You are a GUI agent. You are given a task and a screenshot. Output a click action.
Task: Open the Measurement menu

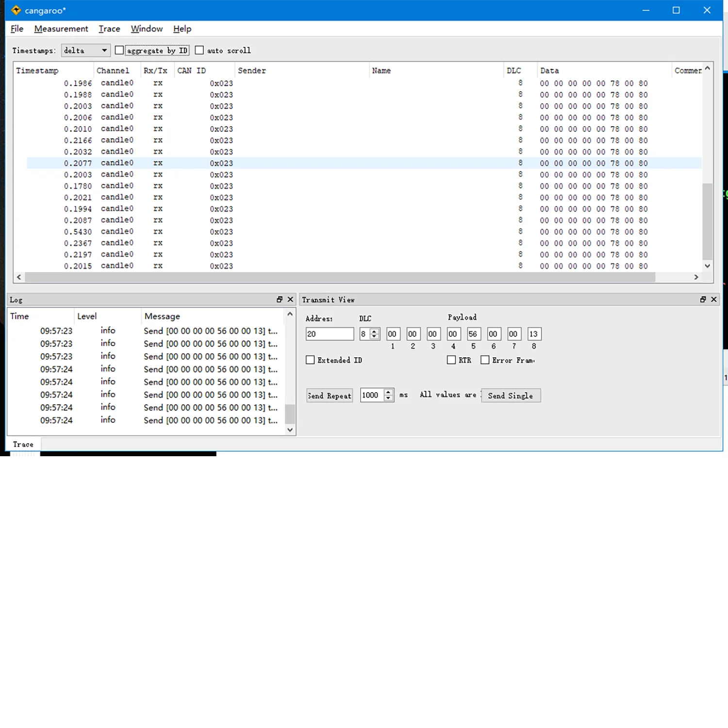coord(61,29)
